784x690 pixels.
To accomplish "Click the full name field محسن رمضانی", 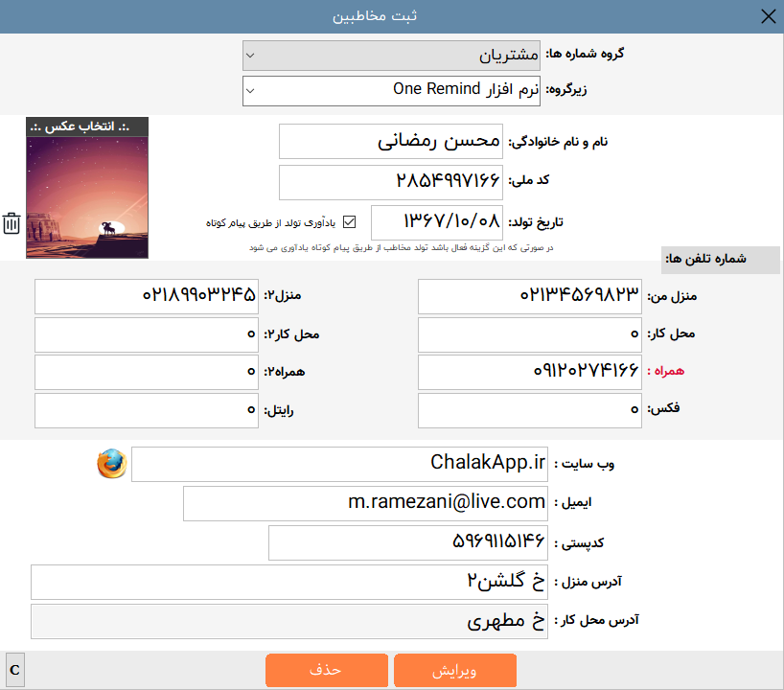I will pyautogui.click(x=391, y=142).
